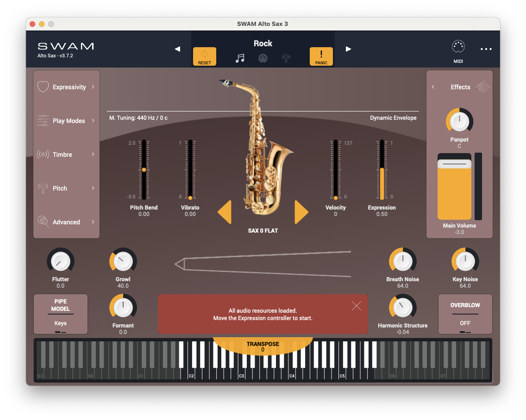The image size is (526, 420).
Task: Click the RESET button
Action: 205,56
